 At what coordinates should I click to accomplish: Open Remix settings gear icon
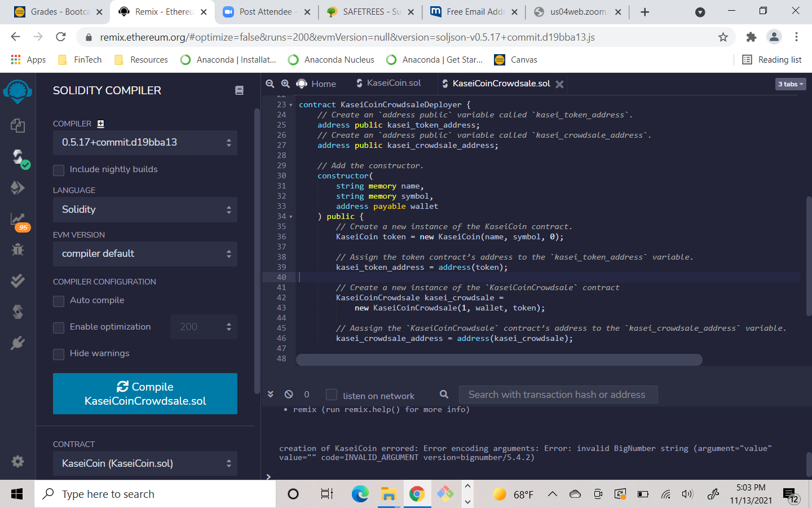17,461
